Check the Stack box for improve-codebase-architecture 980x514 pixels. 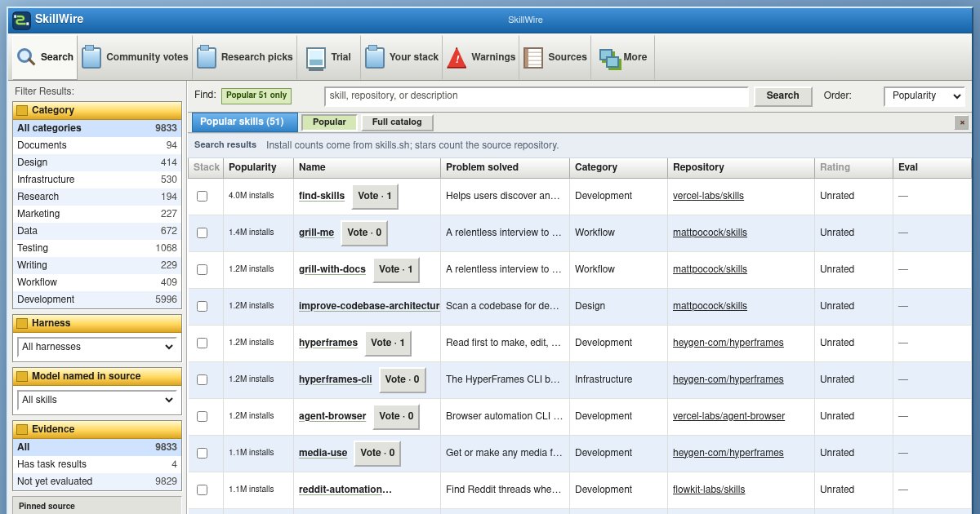coord(203,306)
